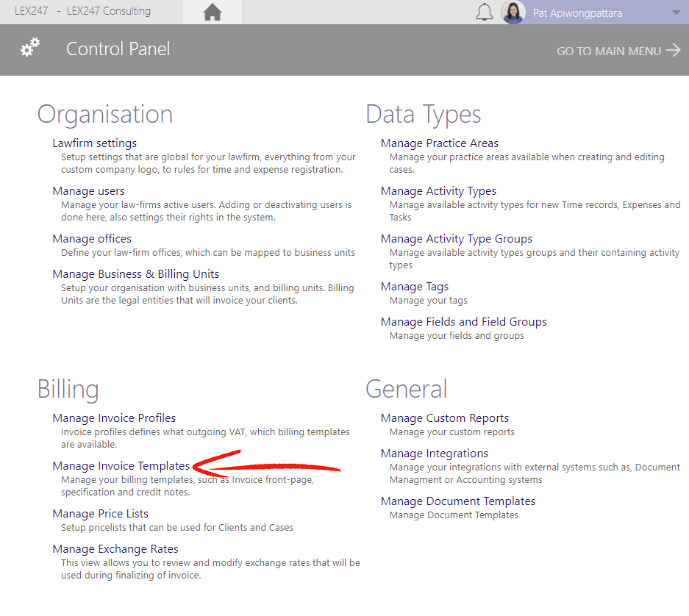689x616 pixels.
Task: Click the 'Manage your custom reports' description
Action: click(451, 432)
